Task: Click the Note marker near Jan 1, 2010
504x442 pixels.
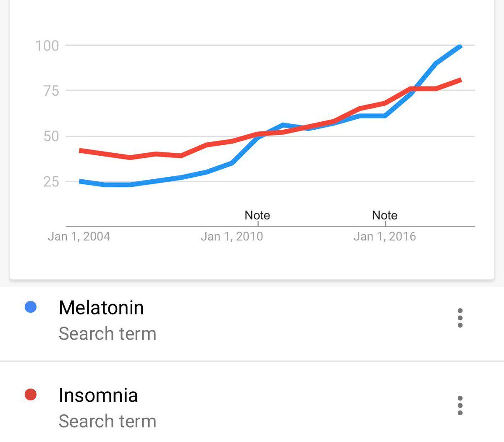Action: click(x=257, y=215)
